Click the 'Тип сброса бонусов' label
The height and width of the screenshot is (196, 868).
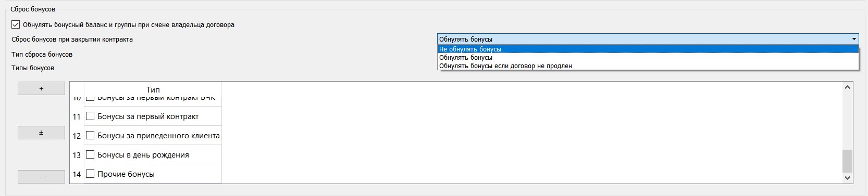pos(42,54)
